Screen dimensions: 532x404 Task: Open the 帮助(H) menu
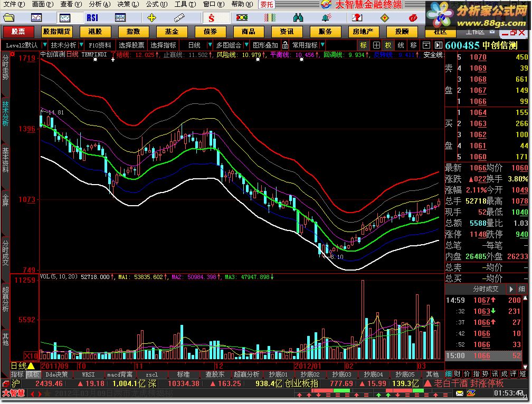pyautogui.click(x=242, y=4)
